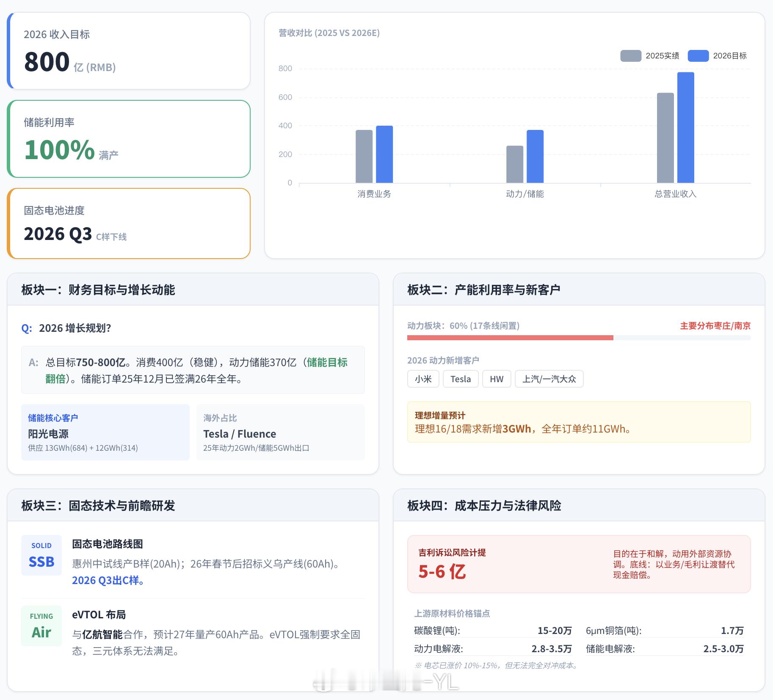The height and width of the screenshot is (700, 773).
Task: Click the 吉利诉讼风险计提 heading
Action: click(x=452, y=553)
